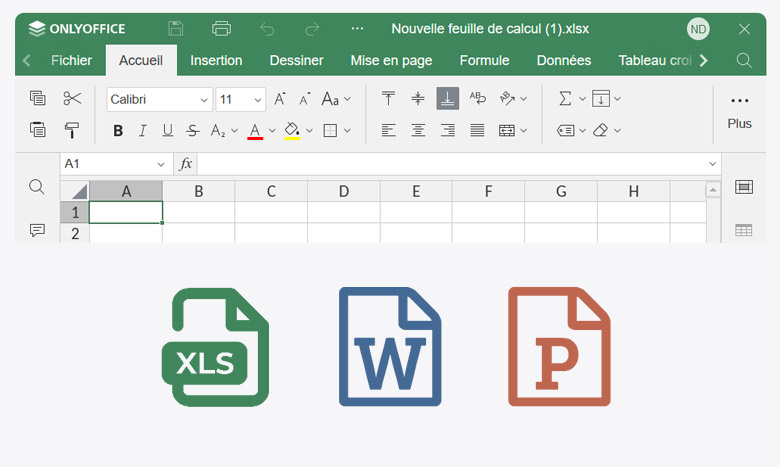Decrease font size with shrink icon
This screenshot has height=467, width=780.
point(304,99)
